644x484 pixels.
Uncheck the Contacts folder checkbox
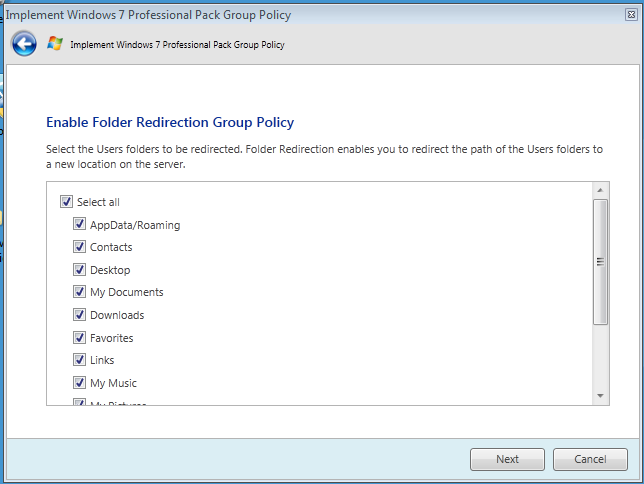80,247
